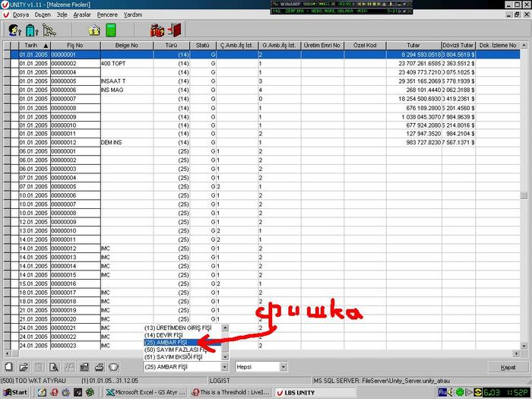This screenshot has height=399, width=532.
Task: Open the Hepsi filter dropdown
Action: [x=283, y=367]
